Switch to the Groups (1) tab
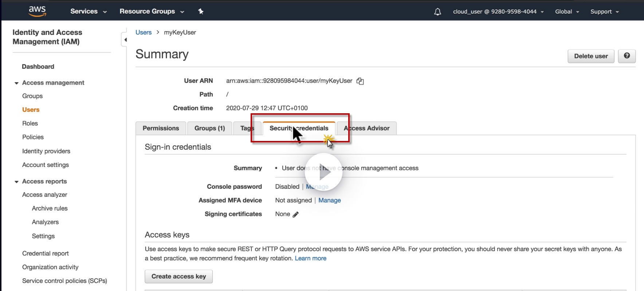This screenshot has height=291, width=644. click(x=209, y=128)
